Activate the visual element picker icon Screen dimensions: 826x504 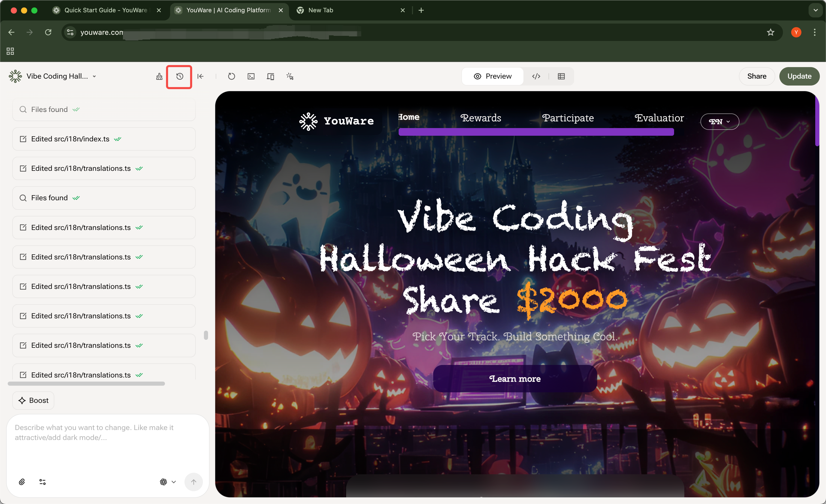tap(290, 76)
